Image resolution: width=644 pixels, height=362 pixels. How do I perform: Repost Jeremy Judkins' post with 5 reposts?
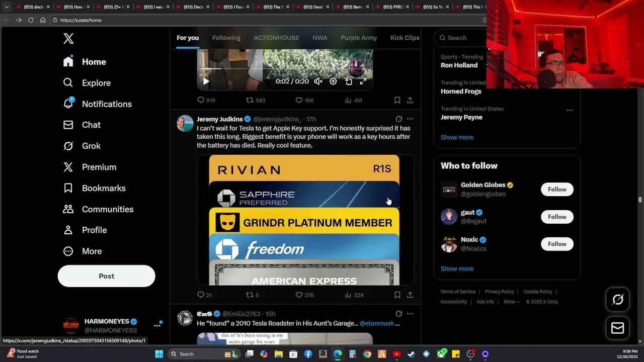coord(252,295)
